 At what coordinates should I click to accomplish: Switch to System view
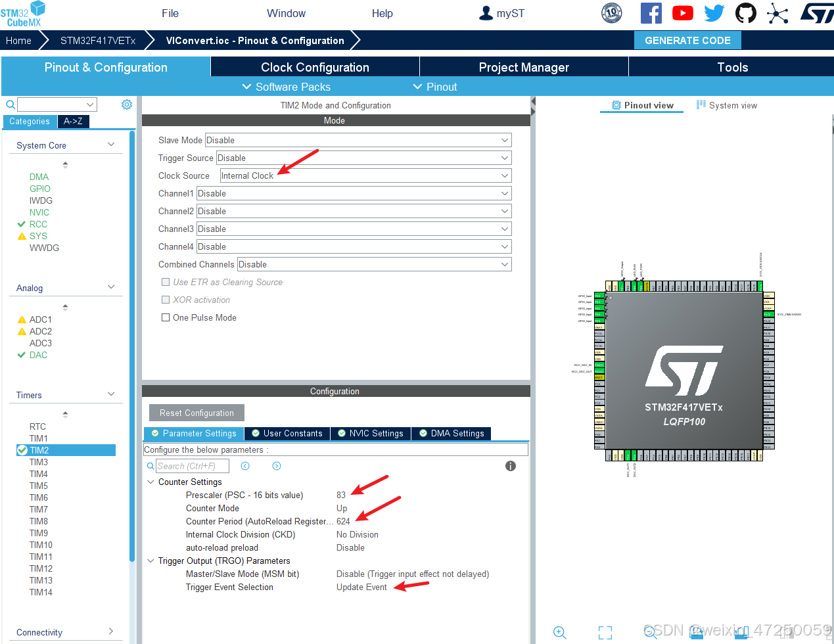726,105
